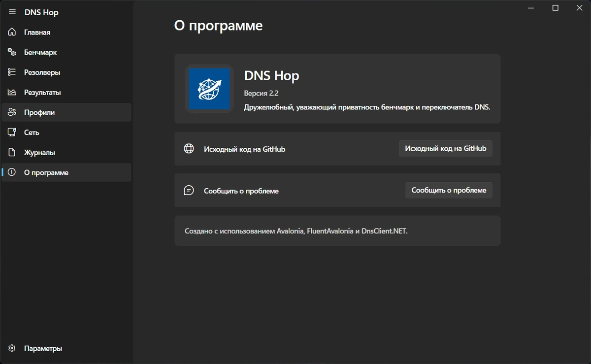The width and height of the screenshot is (591, 364).
Task: Click the document icon beside Журналы
Action: (12, 153)
